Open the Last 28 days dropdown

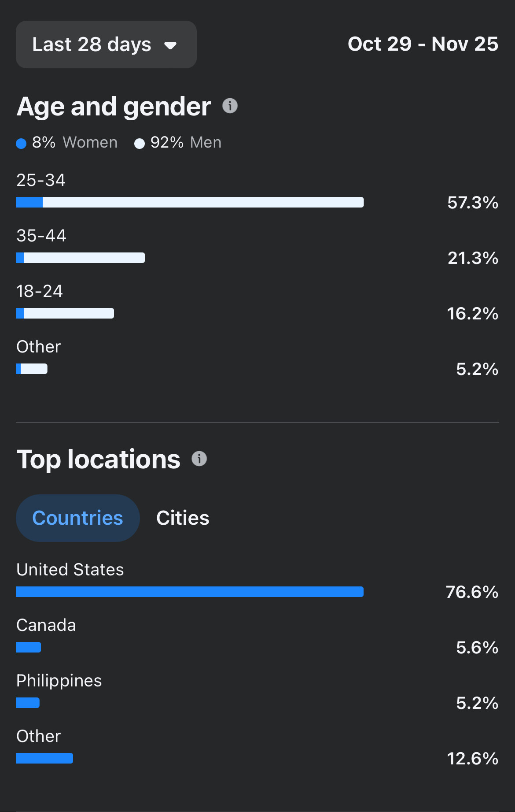(x=106, y=44)
